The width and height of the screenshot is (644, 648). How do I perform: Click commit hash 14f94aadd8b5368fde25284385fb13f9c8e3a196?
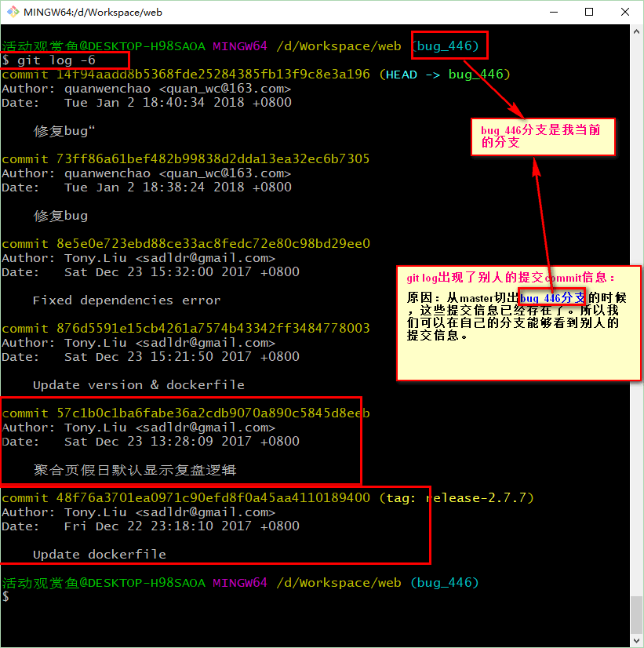213,75
